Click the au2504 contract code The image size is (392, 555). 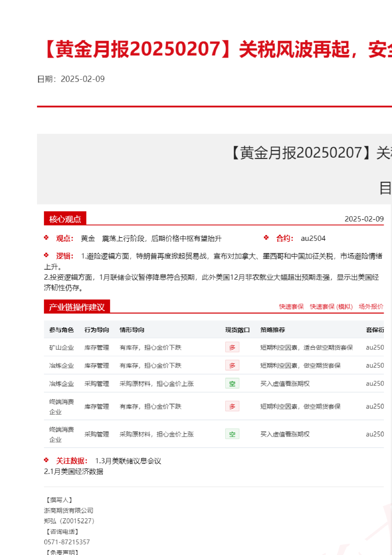pos(313,238)
